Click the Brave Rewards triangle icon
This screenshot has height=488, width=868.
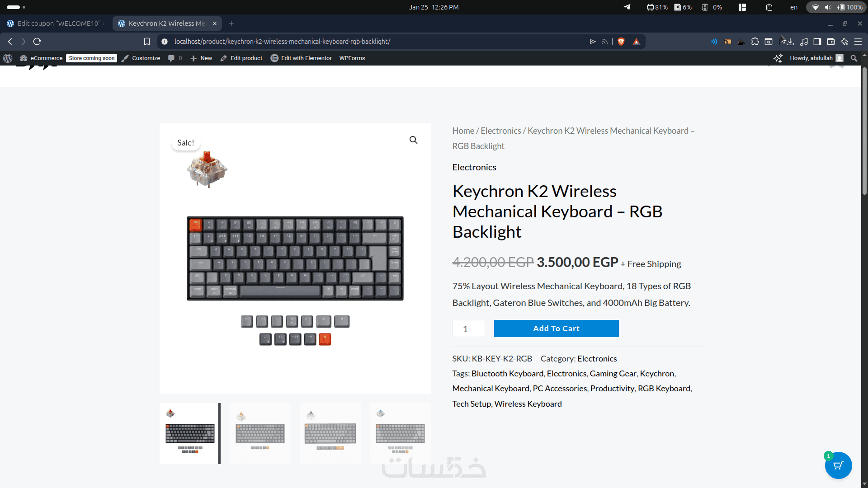pyautogui.click(x=636, y=42)
